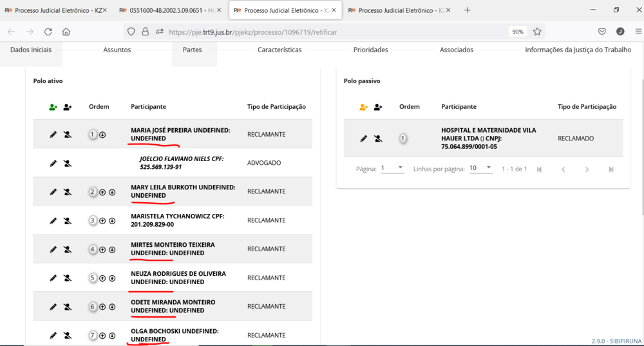Viewport: 644px width, 346px height.
Task: Open Firefox application menu
Action: pos(638,32)
